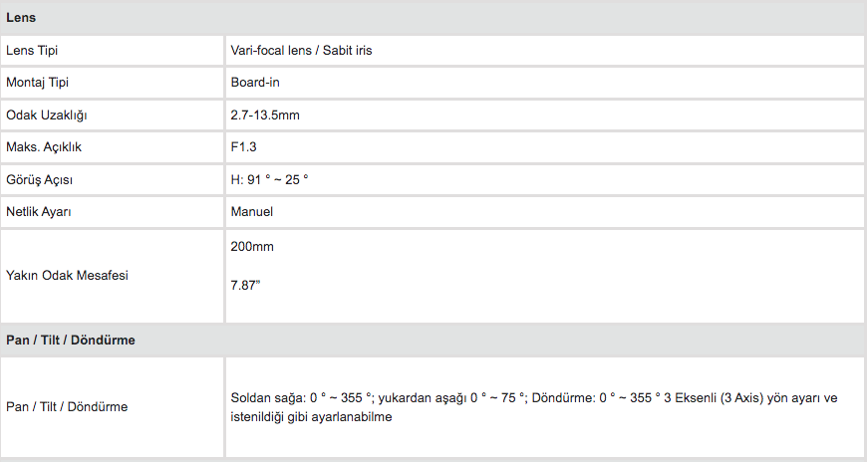
Task: Click the Vari-focal lens / Sabit iris value
Action: 301,51
